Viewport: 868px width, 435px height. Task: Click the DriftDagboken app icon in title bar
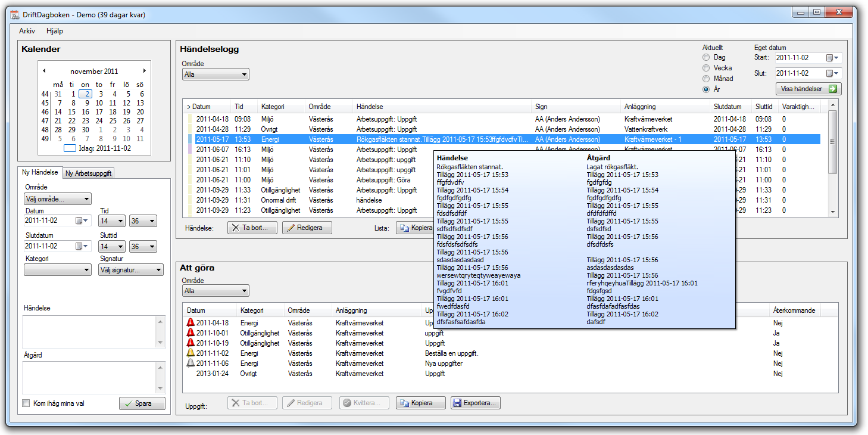pyautogui.click(x=14, y=14)
